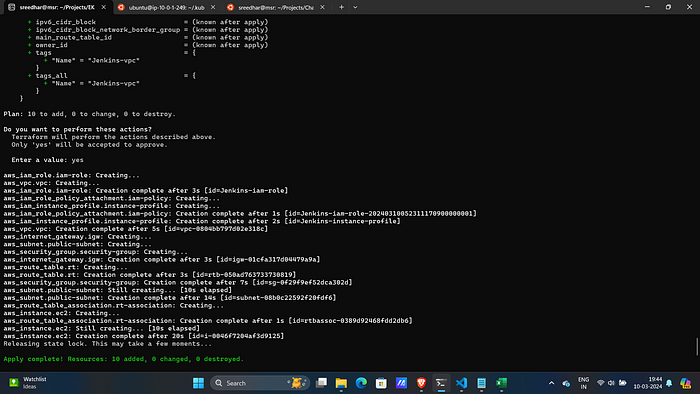Open Microsoft Store from the taskbar
This screenshot has width=700, height=394.
(381, 383)
